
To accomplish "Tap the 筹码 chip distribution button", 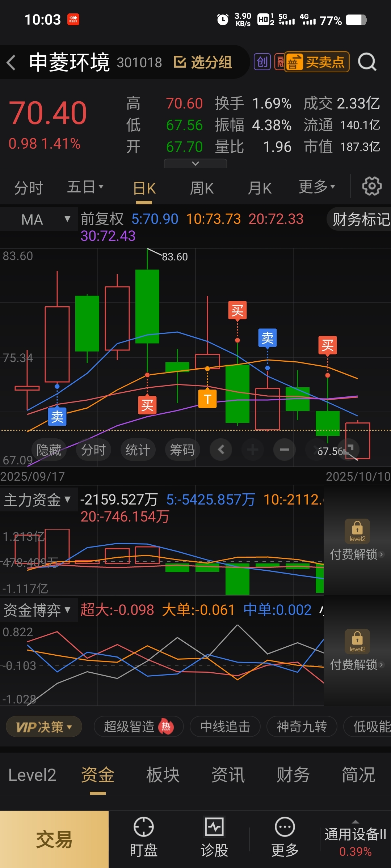I will (182, 450).
